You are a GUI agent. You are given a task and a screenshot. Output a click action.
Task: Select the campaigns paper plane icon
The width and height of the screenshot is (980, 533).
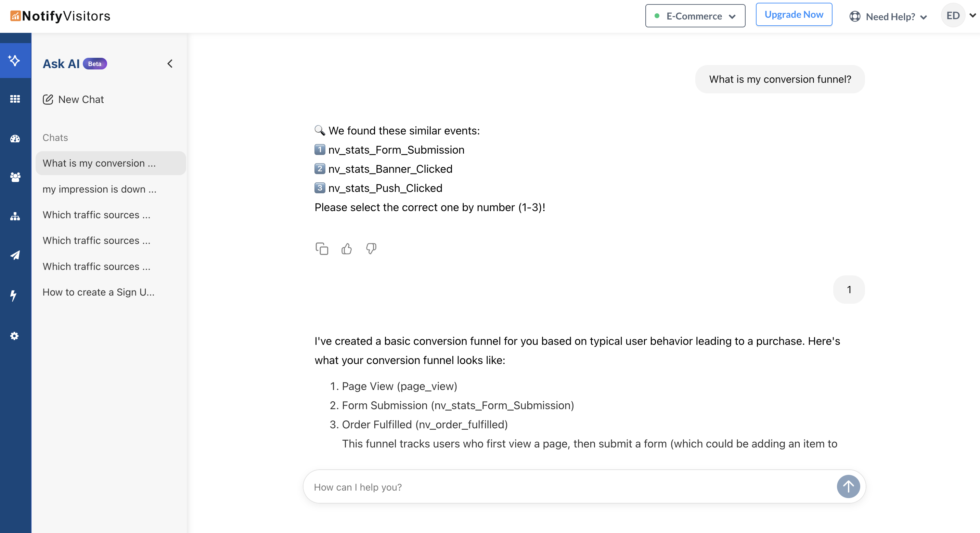(x=15, y=255)
